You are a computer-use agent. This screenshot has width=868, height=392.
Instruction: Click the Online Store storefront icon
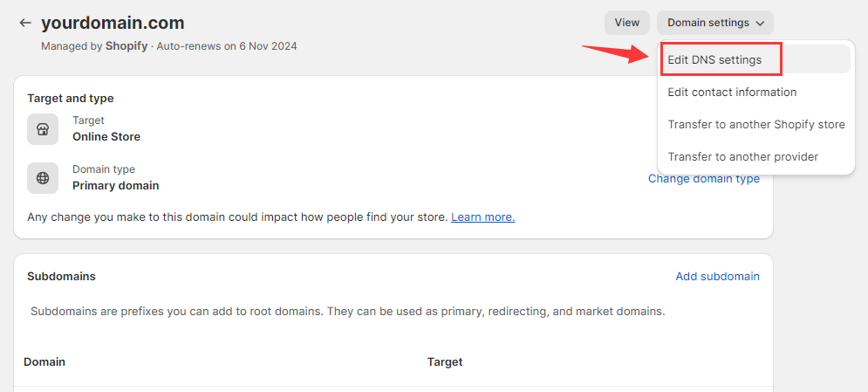[43, 129]
